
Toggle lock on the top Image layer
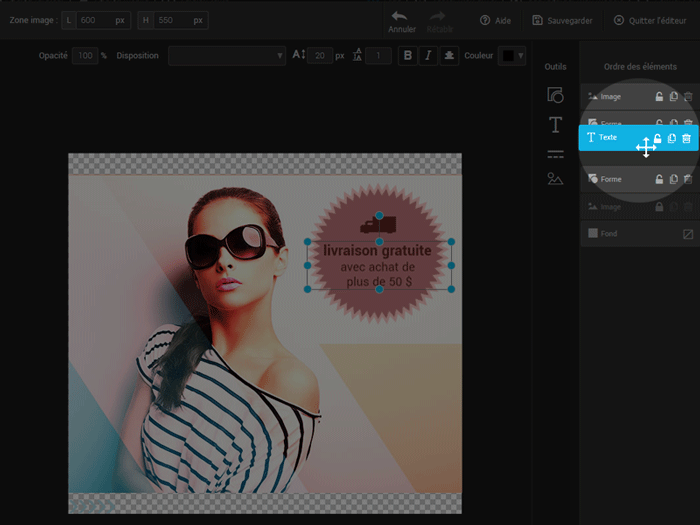click(x=659, y=97)
